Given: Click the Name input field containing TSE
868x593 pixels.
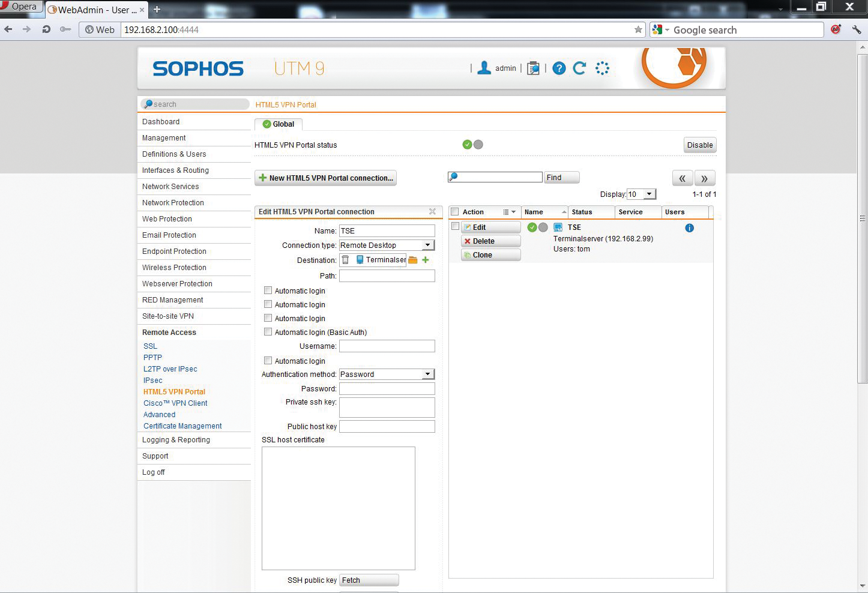Looking at the screenshot, I should (x=387, y=230).
